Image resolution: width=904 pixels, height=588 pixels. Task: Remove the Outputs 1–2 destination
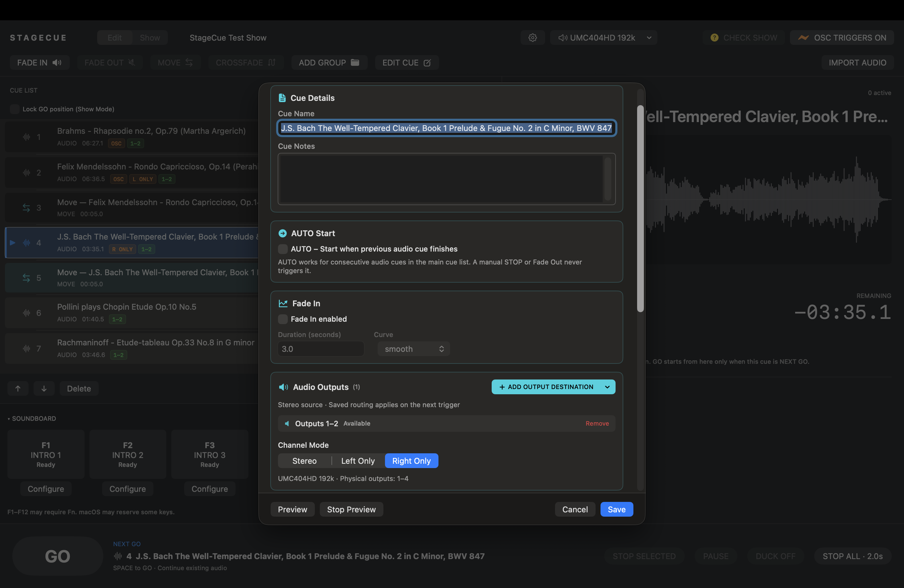point(597,423)
